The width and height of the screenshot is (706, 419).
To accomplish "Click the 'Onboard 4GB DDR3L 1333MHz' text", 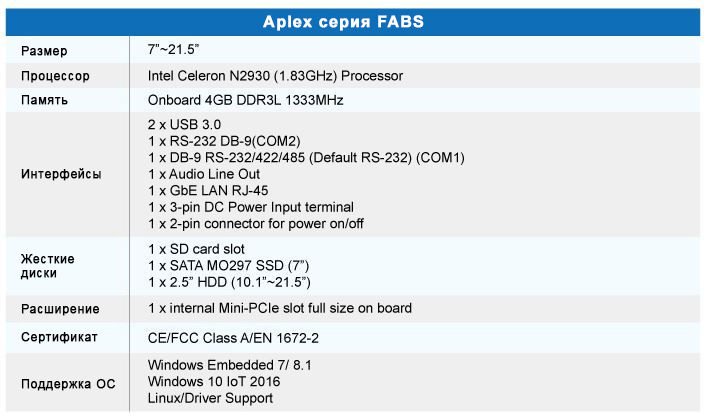I will [245, 100].
